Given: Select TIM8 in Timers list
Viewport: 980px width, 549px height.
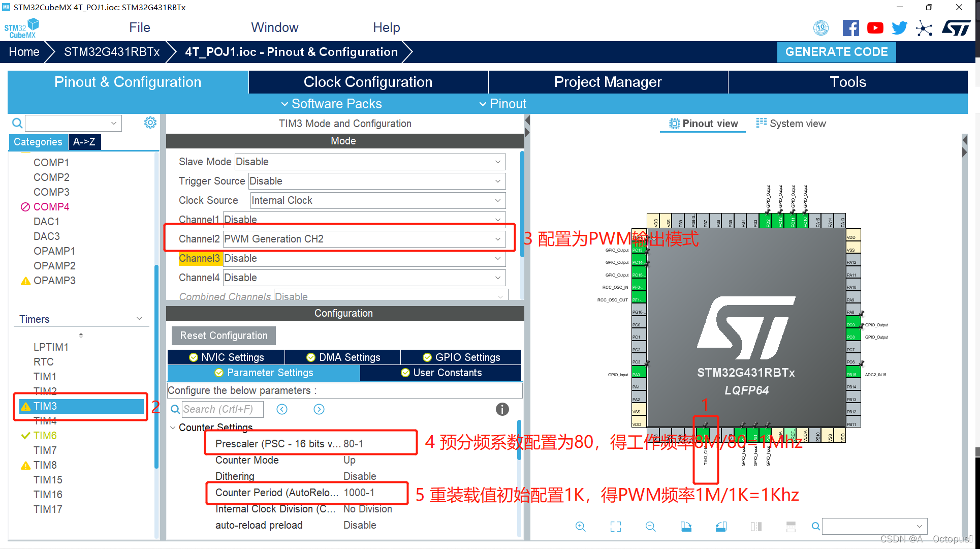Looking at the screenshot, I should coord(45,465).
